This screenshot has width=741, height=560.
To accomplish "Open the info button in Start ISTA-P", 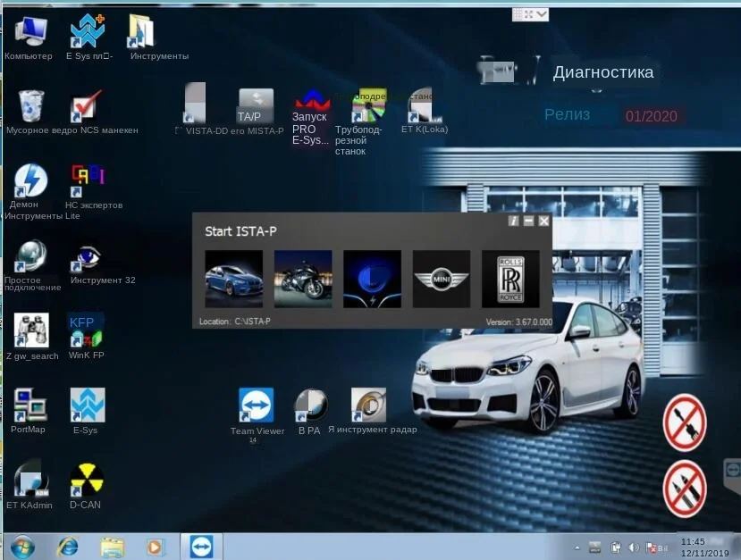I will pos(513,221).
